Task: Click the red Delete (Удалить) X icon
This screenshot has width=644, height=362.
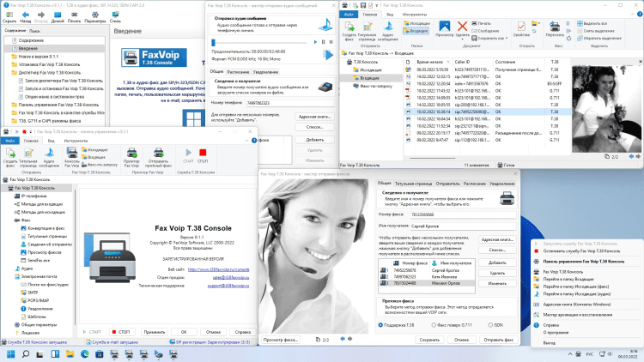Action: 463,27
